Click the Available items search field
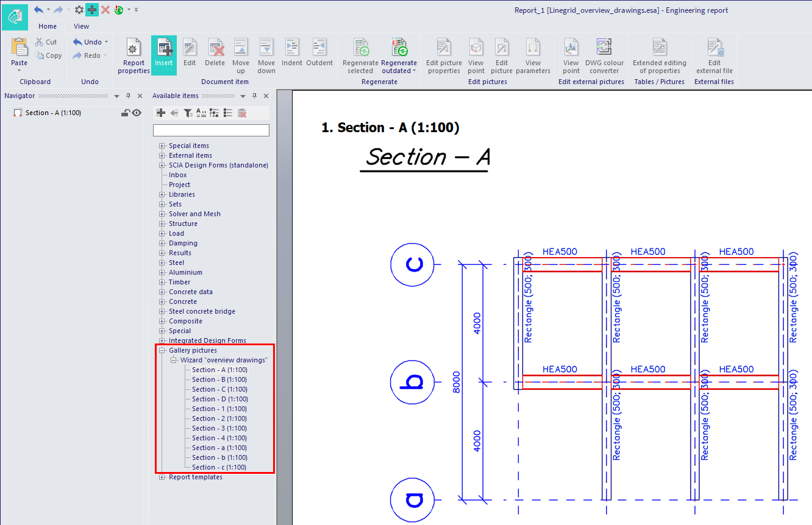The width and height of the screenshot is (812, 525). [x=211, y=130]
